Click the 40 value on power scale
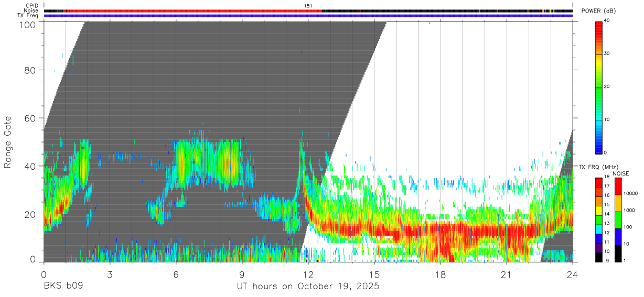This screenshot has height=297, width=644. pos(607,21)
